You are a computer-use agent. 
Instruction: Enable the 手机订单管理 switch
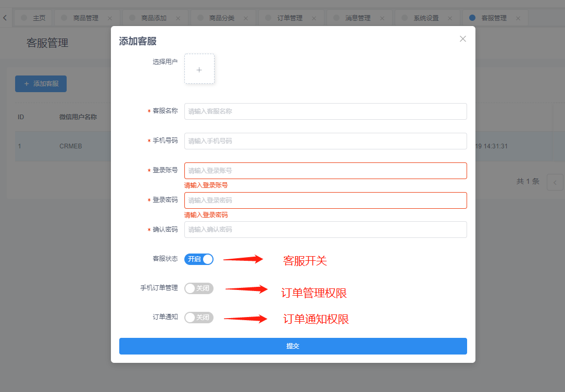coord(199,288)
